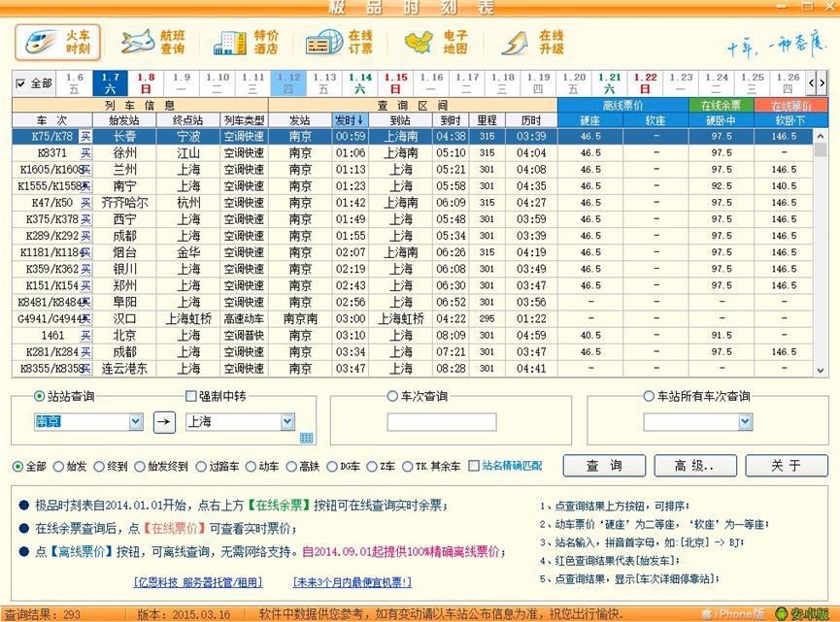Select the 火车时刻 train schedule tool

pyautogui.click(x=60, y=42)
